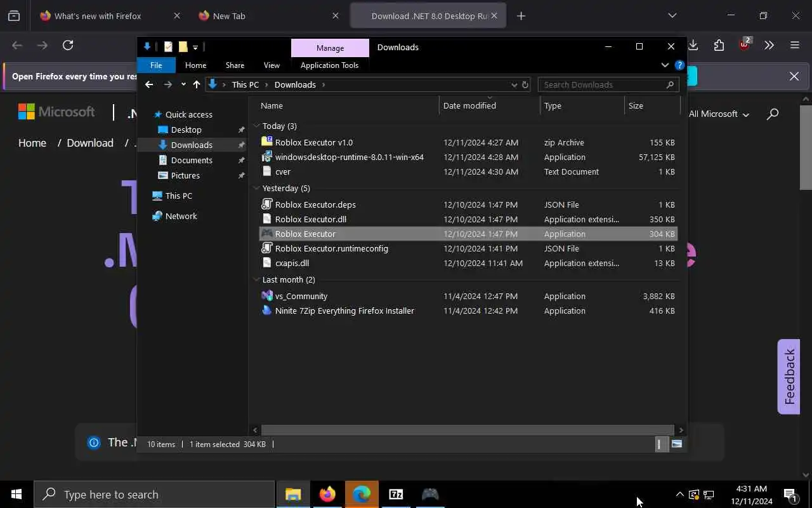Switch to the View ribbon tab
Viewport: 812px width, 508px height.
click(272, 65)
